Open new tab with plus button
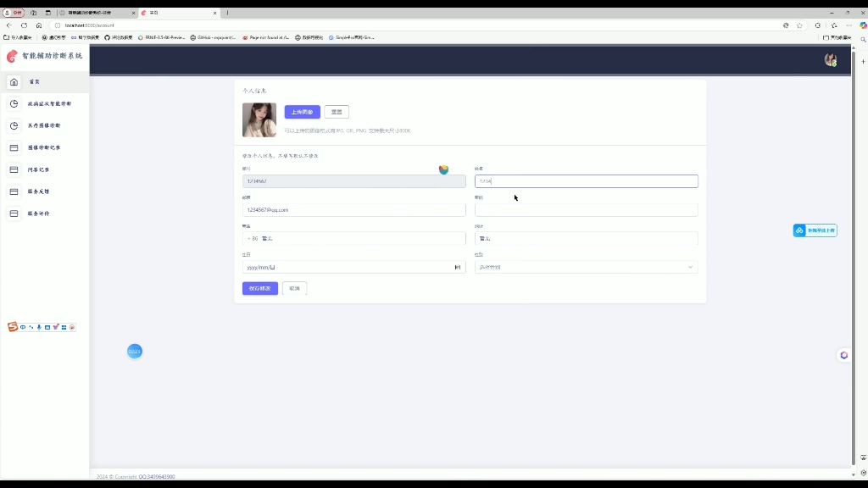Image resolution: width=868 pixels, height=488 pixels. pyautogui.click(x=227, y=13)
